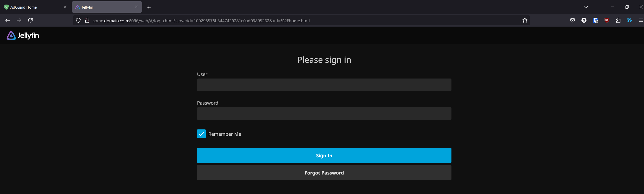The image size is (644, 194).
Task: Reload the current page
Action: coord(30,21)
